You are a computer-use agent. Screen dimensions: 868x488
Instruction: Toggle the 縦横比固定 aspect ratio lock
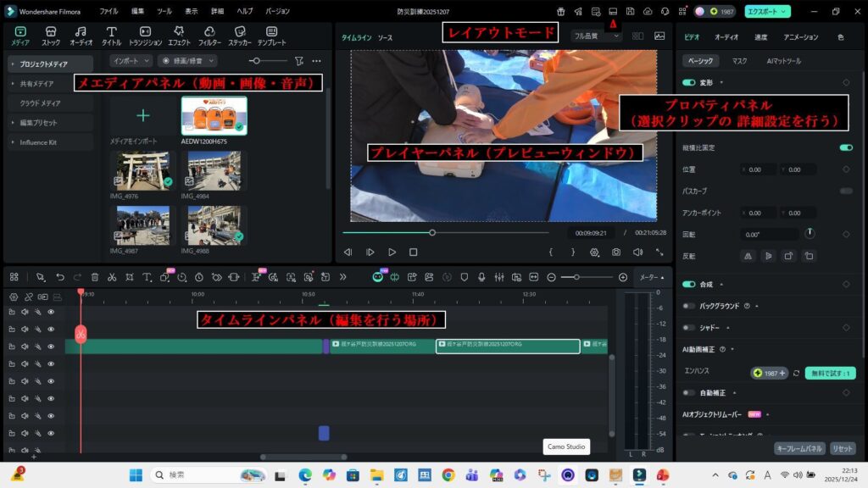845,147
